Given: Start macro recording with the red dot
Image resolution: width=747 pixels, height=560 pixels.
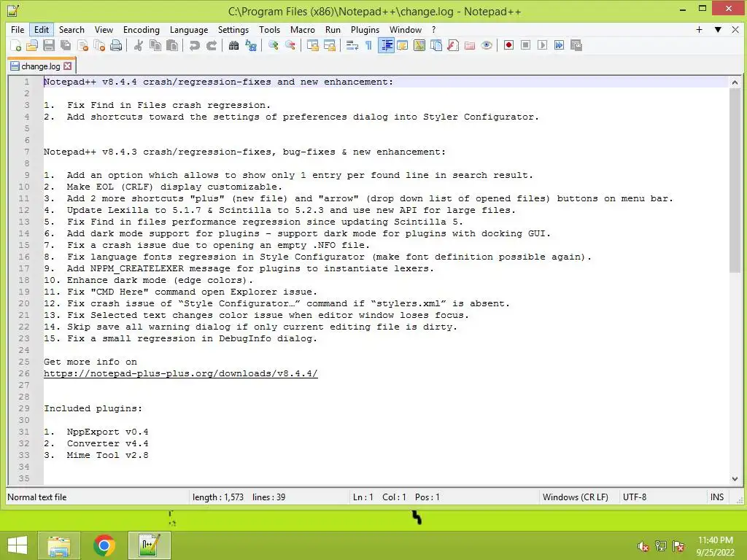Looking at the screenshot, I should (x=508, y=45).
